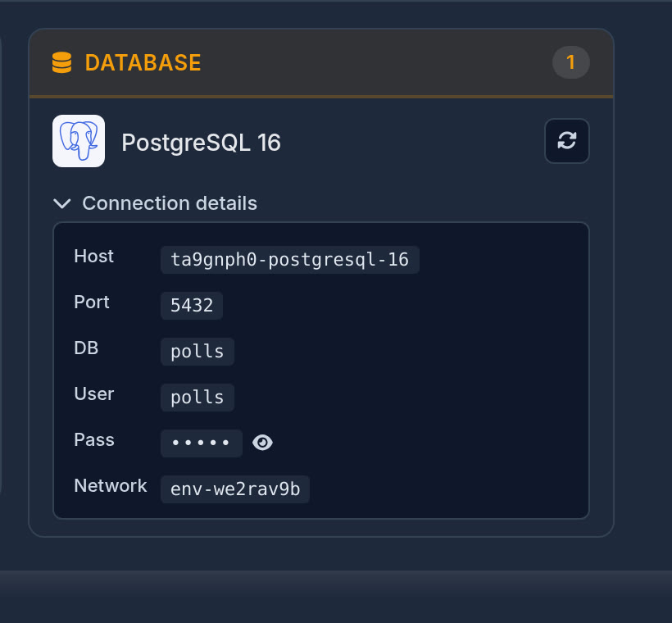
Task: Click the refresh button for PostgreSQL 16
Action: [x=566, y=141]
